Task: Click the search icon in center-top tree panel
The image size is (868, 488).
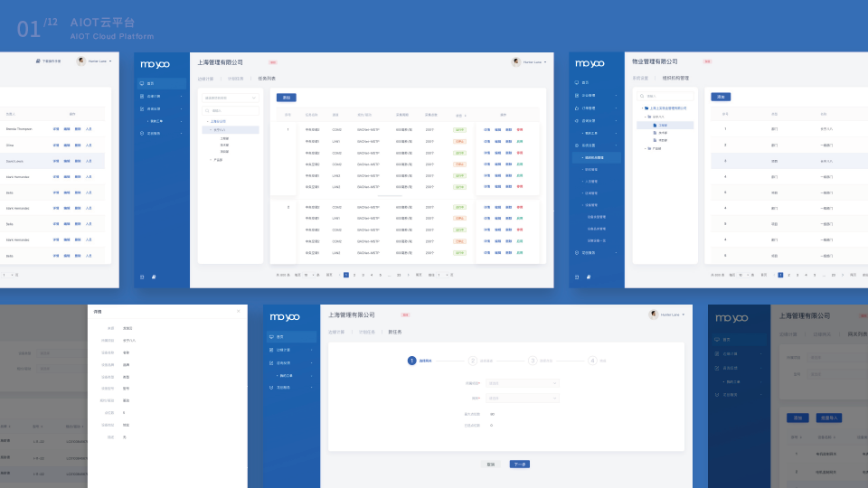Action: click(x=205, y=110)
